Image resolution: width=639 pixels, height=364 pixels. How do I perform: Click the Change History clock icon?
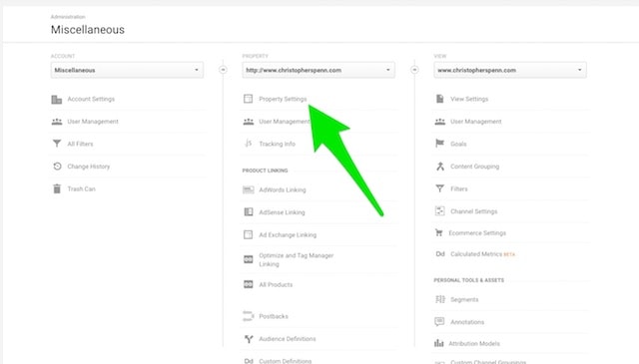(57, 167)
